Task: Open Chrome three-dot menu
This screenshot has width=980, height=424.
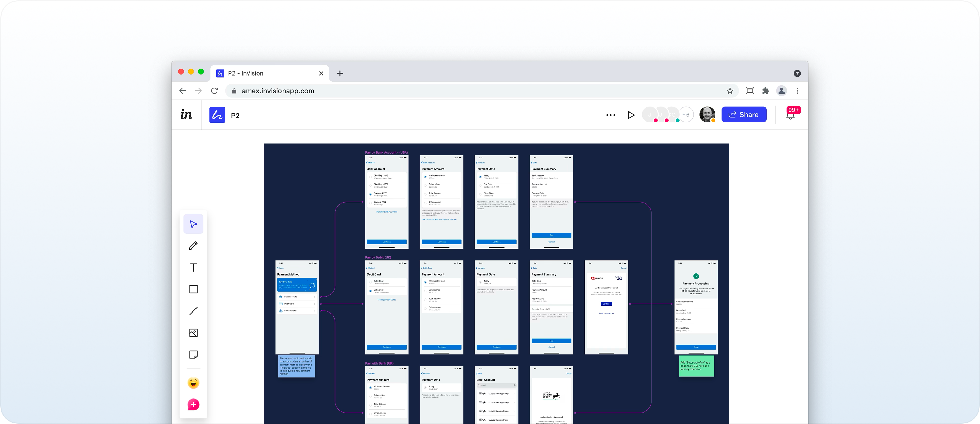Action: (797, 91)
